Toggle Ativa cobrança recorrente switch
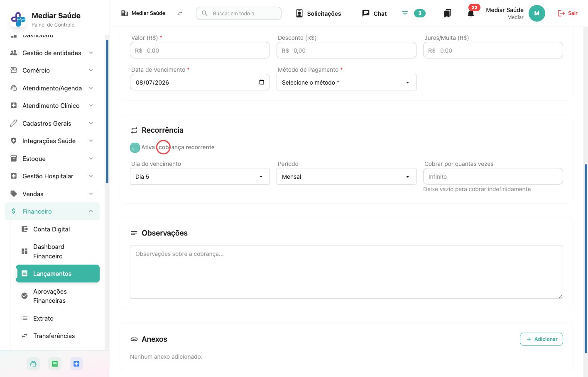 click(135, 147)
